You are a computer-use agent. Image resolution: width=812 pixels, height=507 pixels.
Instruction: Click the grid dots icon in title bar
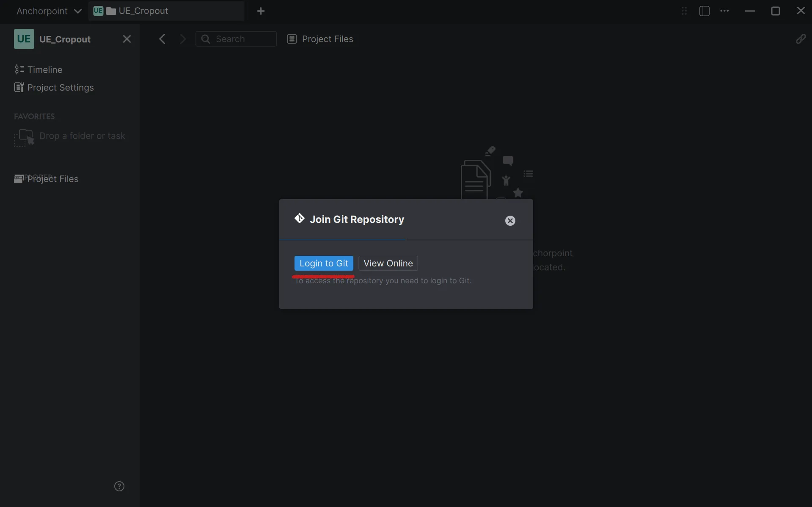point(684,11)
